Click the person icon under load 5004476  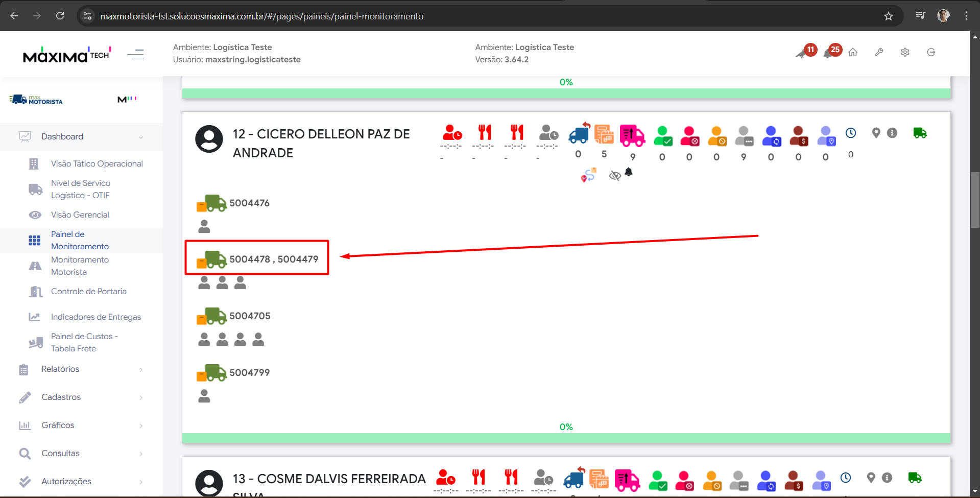click(x=204, y=226)
